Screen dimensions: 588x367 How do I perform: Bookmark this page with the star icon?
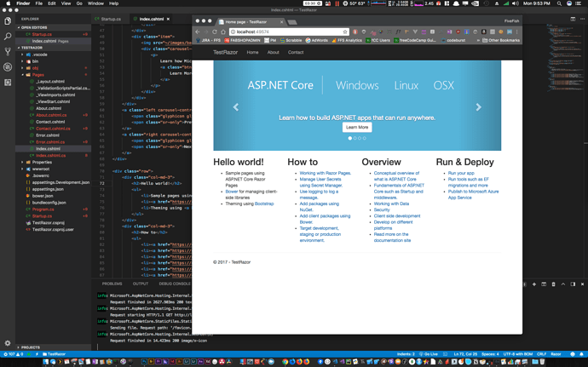click(x=345, y=32)
